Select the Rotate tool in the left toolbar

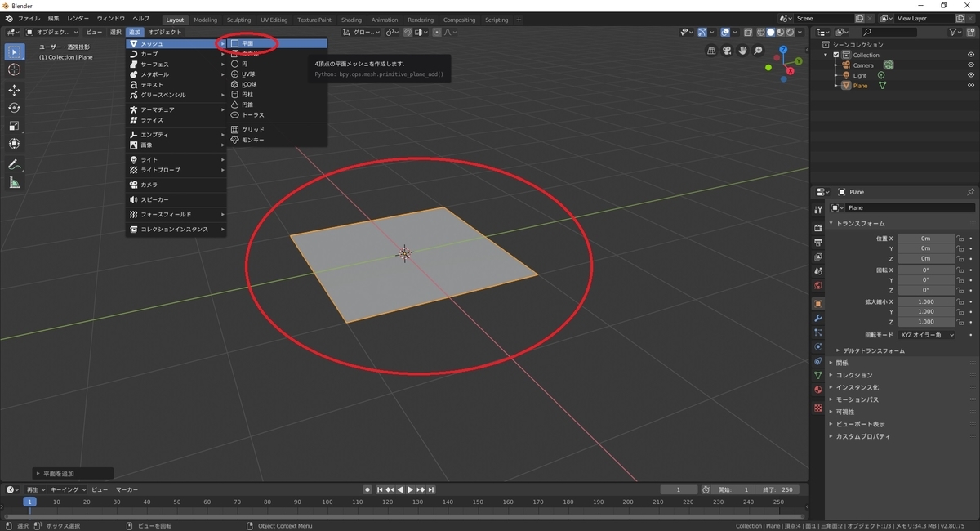click(x=14, y=108)
